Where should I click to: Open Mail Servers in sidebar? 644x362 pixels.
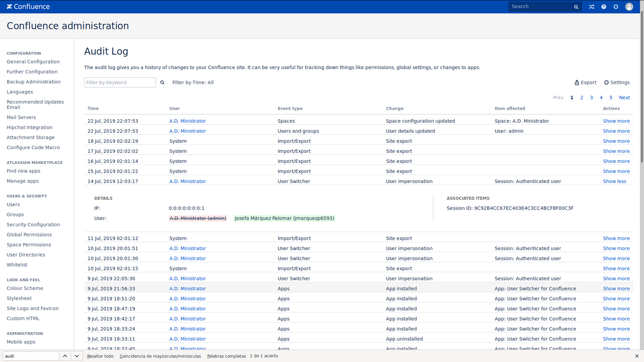tap(21, 117)
